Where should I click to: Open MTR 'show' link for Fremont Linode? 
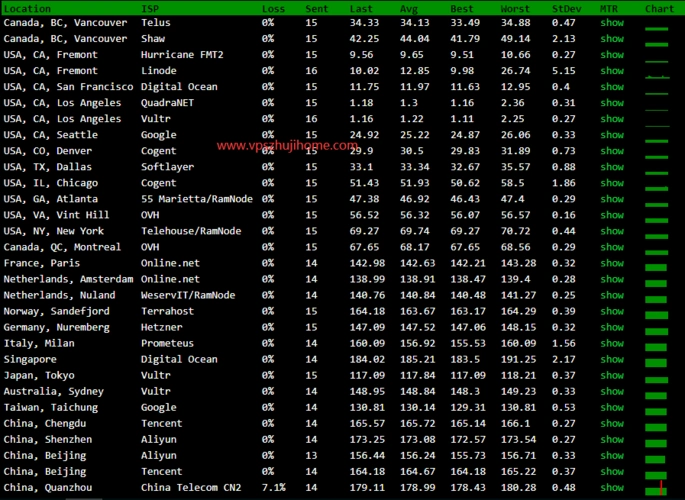click(x=611, y=71)
